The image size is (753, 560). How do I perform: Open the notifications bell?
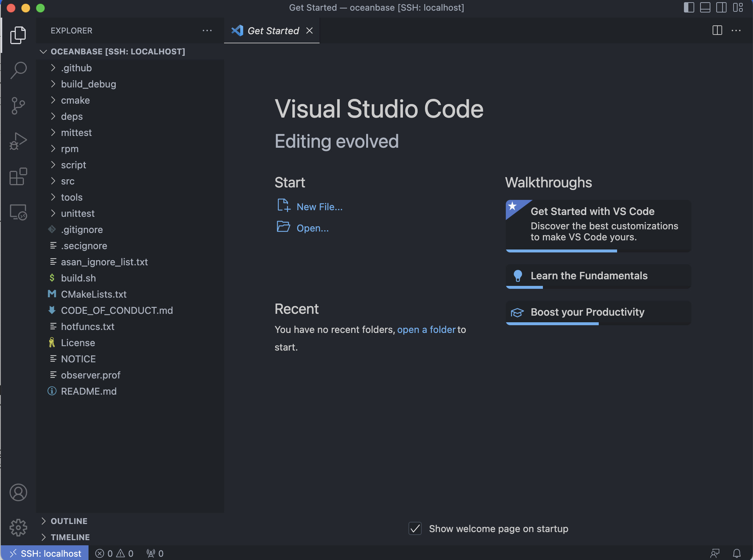click(737, 553)
